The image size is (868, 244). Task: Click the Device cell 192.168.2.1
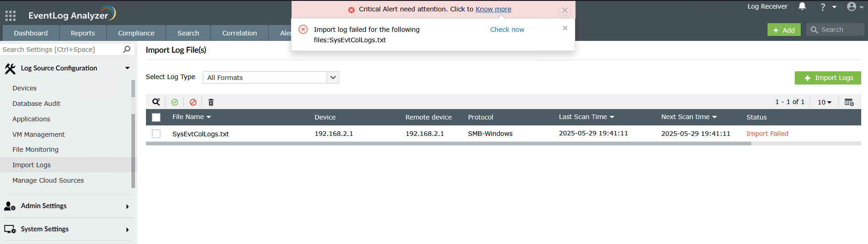coord(334,134)
